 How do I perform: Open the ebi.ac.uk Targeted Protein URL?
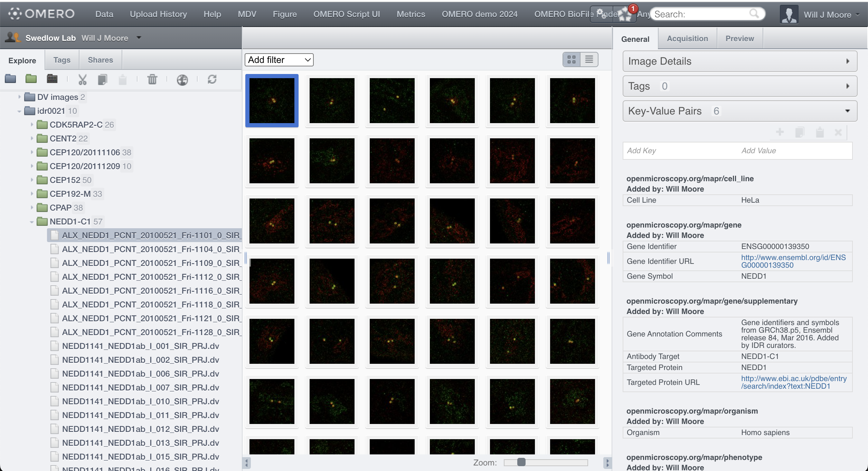(x=794, y=382)
